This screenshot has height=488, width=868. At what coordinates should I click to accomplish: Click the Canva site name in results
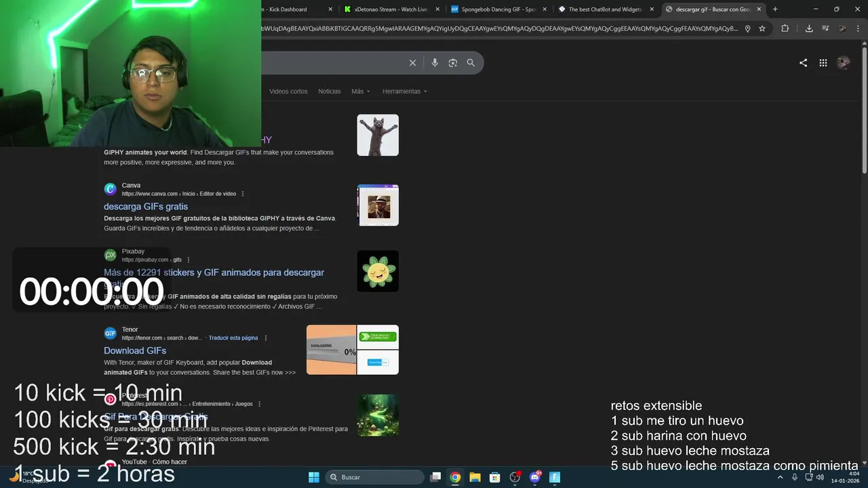point(131,185)
